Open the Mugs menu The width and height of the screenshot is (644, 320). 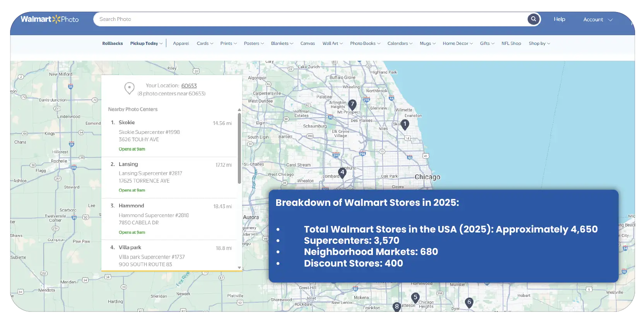(427, 43)
